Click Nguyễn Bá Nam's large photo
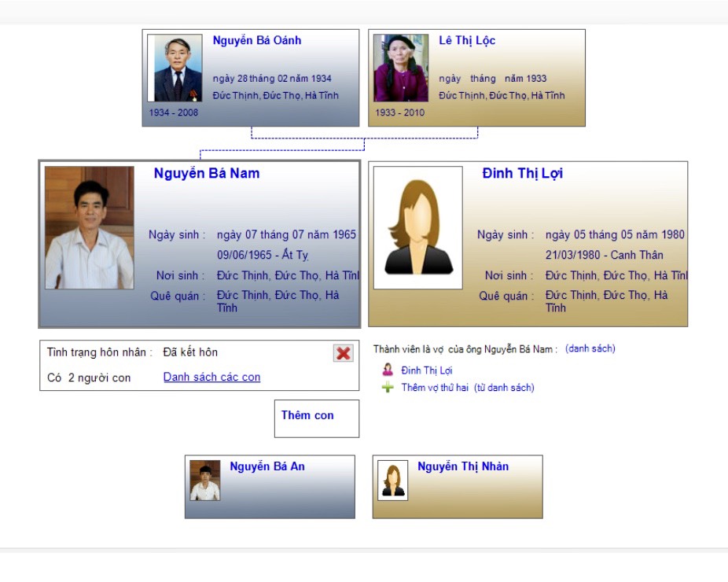The image size is (728, 582). click(x=90, y=227)
